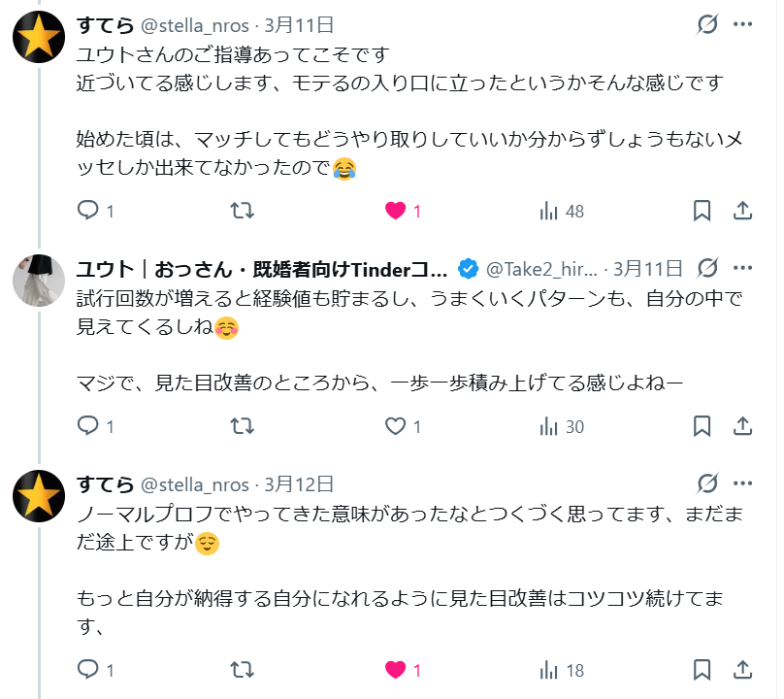Viewport: 784px width, 699px height.
Task: Open Grok icon on first post
Action: [x=708, y=24]
